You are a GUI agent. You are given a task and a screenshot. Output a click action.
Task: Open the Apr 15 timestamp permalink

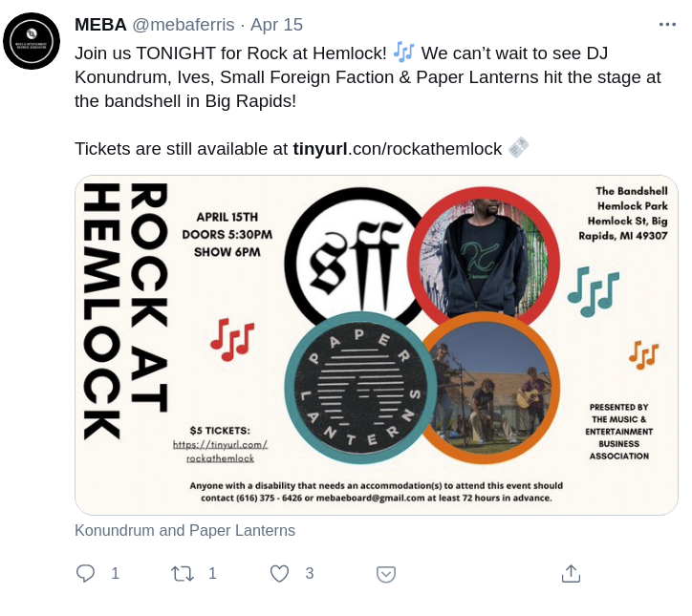coord(277,25)
